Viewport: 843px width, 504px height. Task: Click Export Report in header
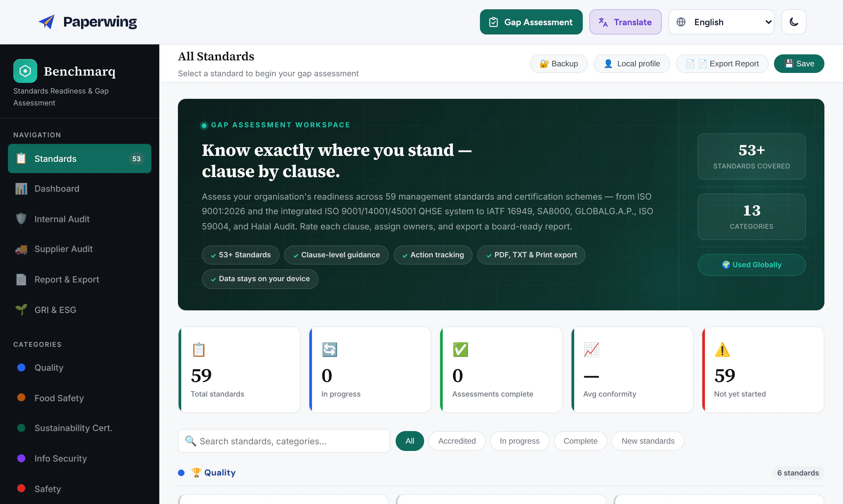(722, 64)
